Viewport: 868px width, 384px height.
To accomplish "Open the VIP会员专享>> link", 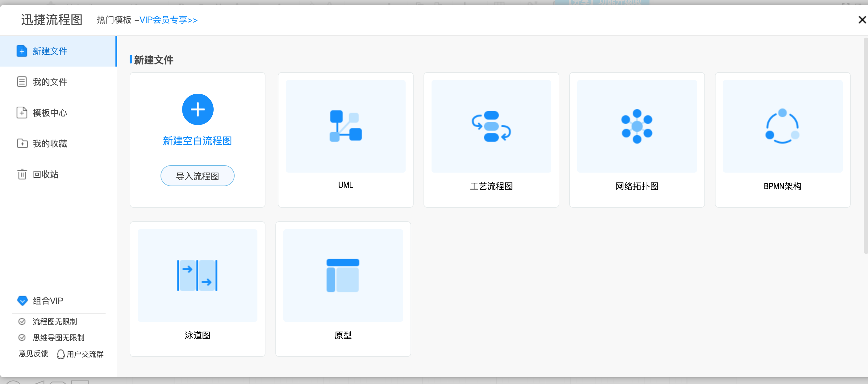I will [168, 20].
